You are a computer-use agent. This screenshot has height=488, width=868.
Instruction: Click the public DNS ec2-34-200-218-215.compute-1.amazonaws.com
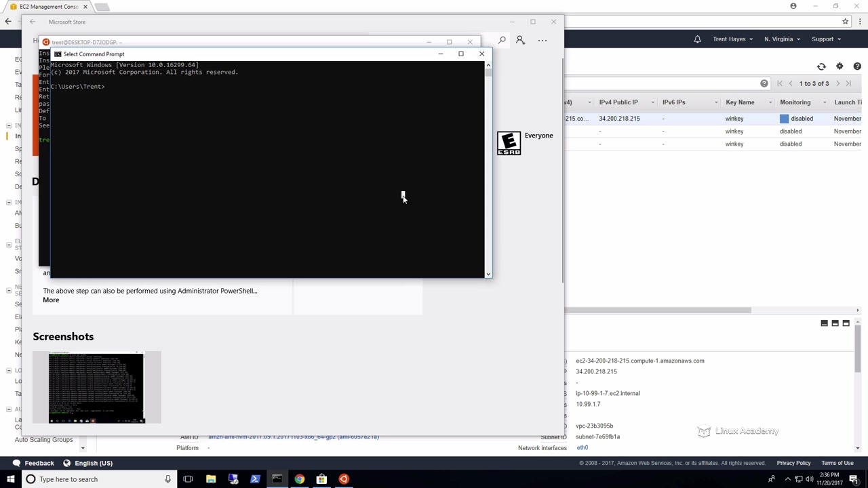coord(640,361)
